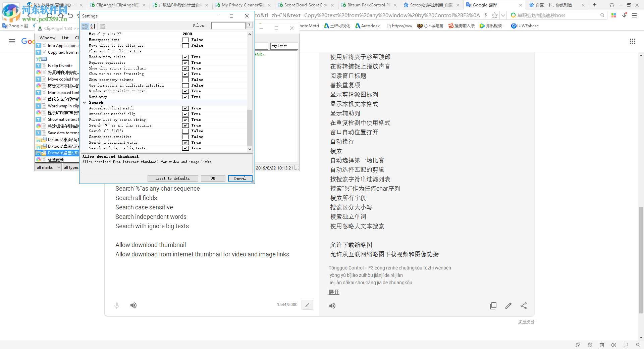The height and width of the screenshot is (349, 644).
Task: Open the all marks filter dropdown
Action: coord(48,167)
